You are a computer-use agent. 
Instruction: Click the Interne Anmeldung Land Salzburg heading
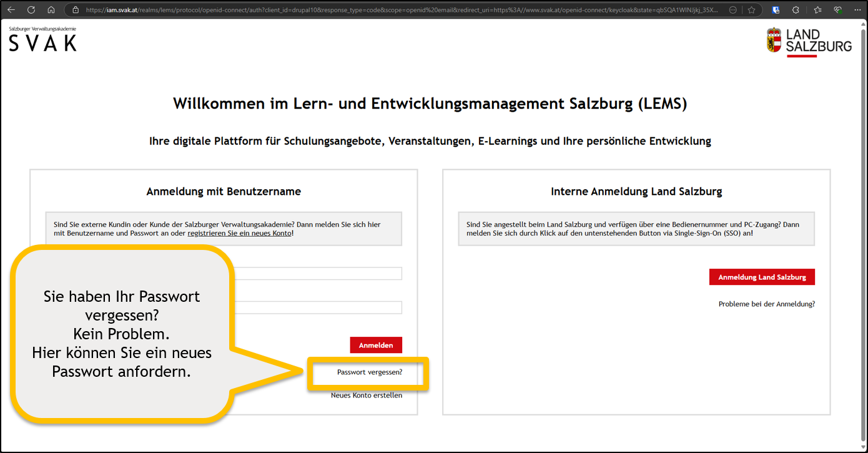tap(636, 192)
